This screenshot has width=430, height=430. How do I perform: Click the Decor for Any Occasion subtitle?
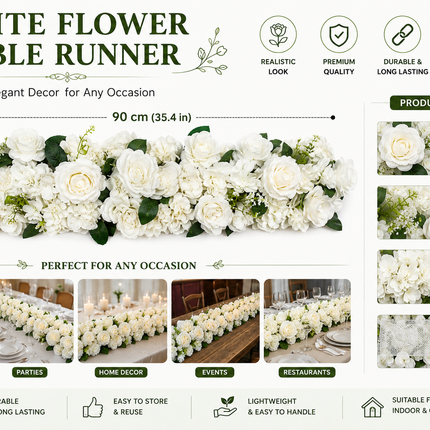pyautogui.click(x=91, y=92)
